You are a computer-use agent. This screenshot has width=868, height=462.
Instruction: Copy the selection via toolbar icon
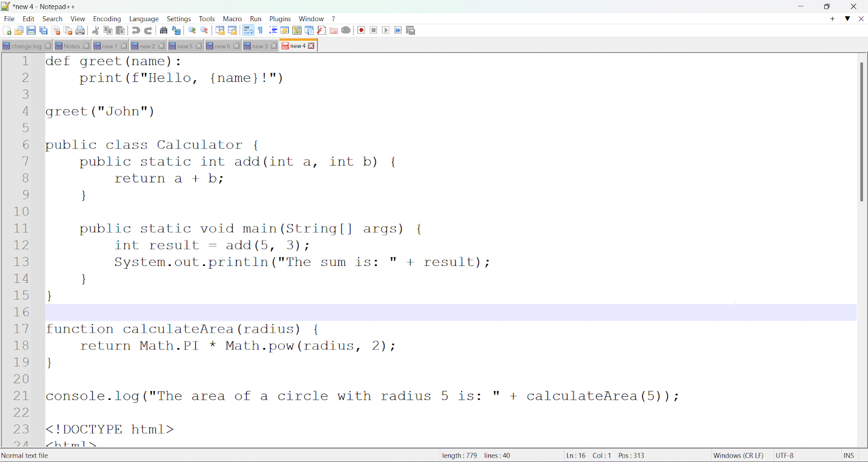[108, 30]
